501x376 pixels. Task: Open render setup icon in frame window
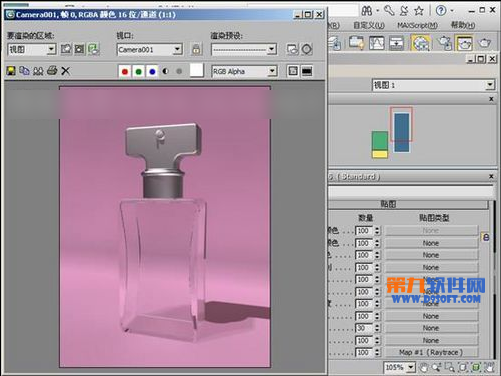tap(293, 49)
